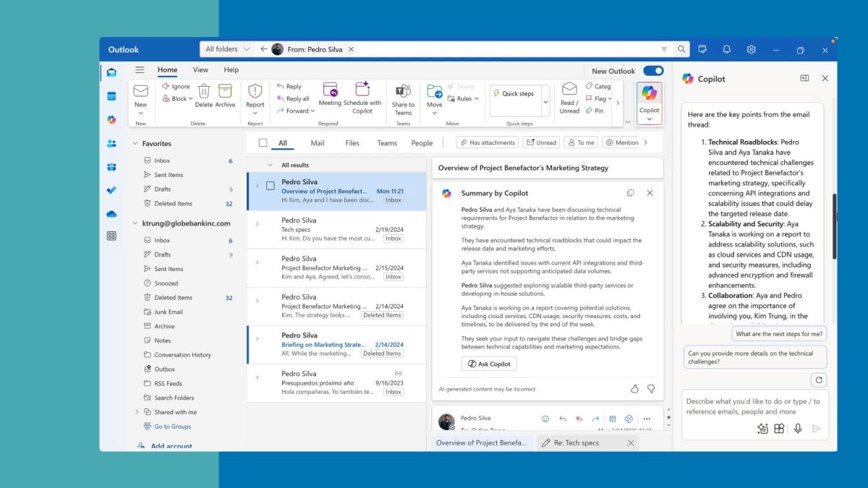Viewport: 868px width, 488px height.
Task: Collapse the Favorites folder group
Action: coord(135,144)
